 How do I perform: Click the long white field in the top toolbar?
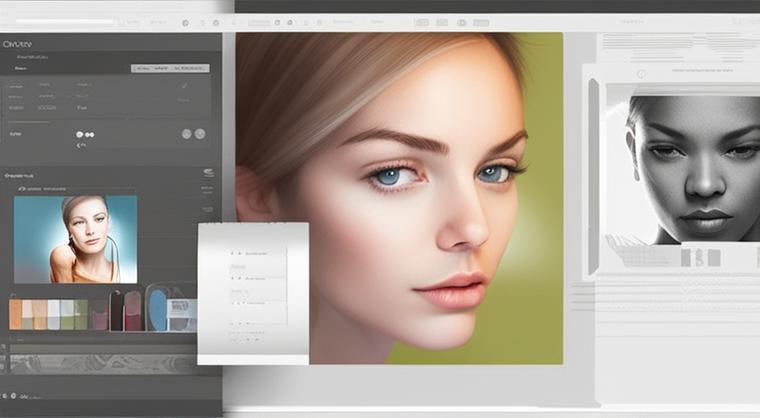coord(66,22)
